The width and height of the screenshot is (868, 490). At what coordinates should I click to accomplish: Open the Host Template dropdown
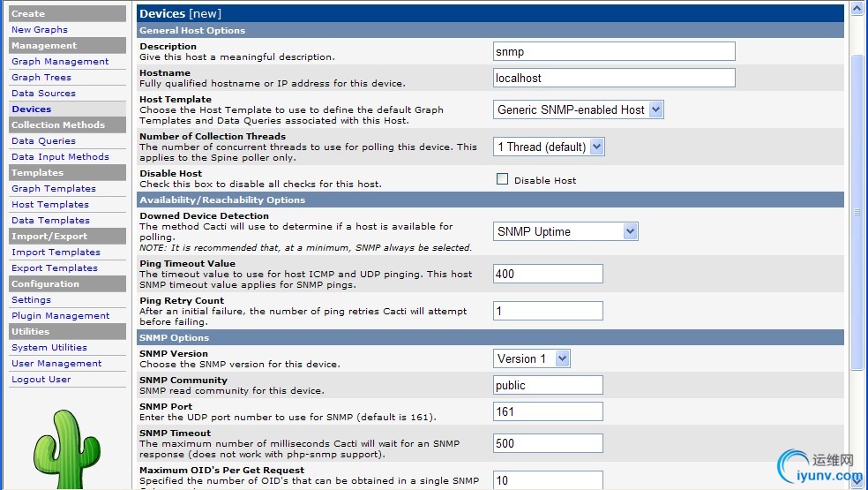[579, 109]
